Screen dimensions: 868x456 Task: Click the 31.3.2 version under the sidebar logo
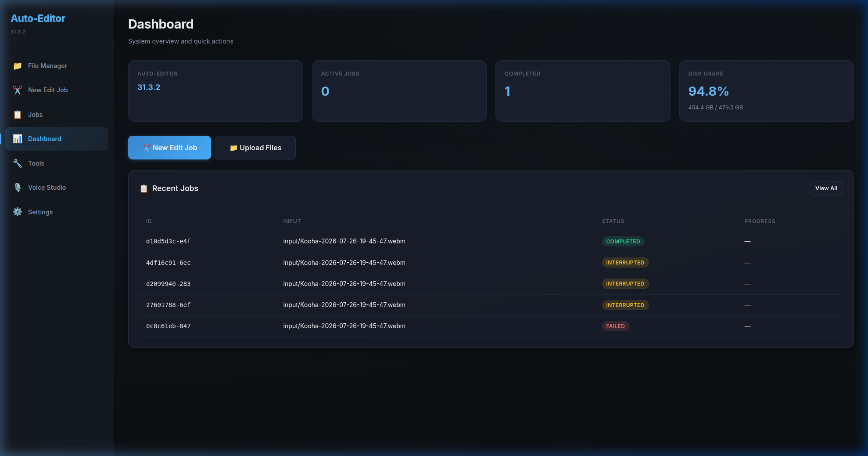[18, 32]
